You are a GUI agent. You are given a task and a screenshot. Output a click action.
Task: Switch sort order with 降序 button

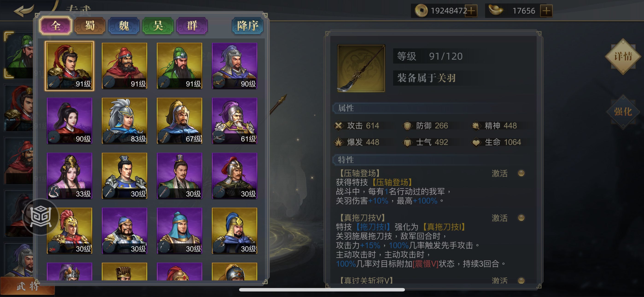247,26
